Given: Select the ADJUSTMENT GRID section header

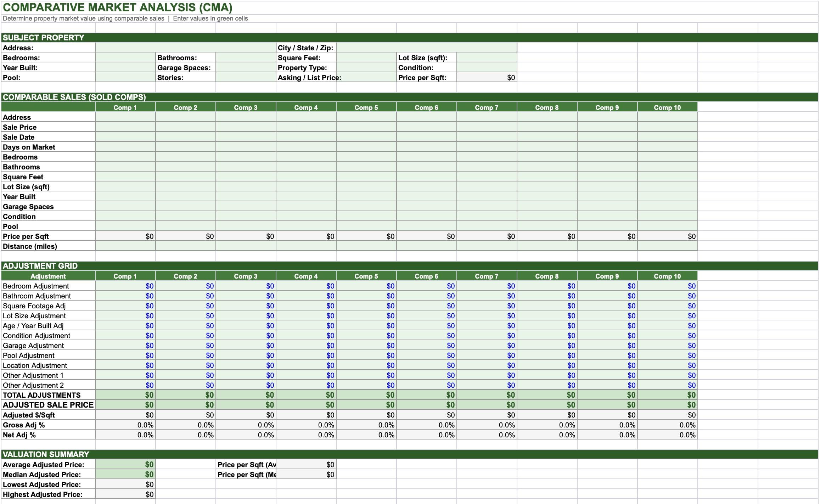Looking at the screenshot, I should [410, 266].
